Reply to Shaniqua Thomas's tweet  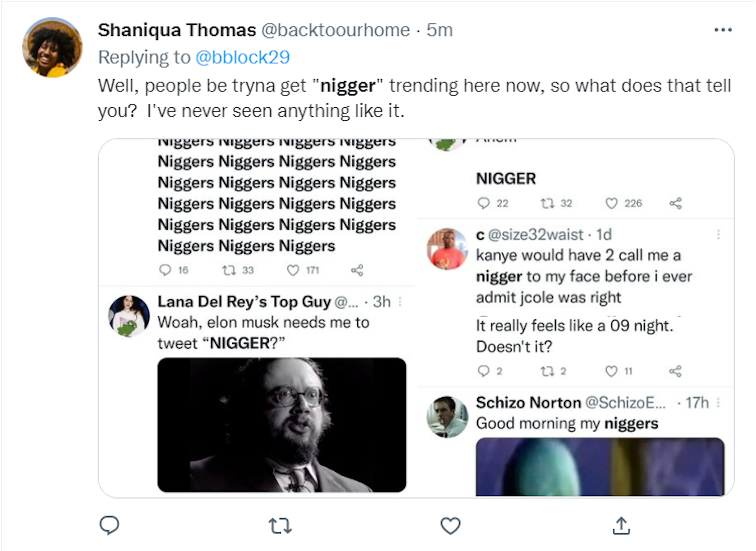tap(109, 525)
